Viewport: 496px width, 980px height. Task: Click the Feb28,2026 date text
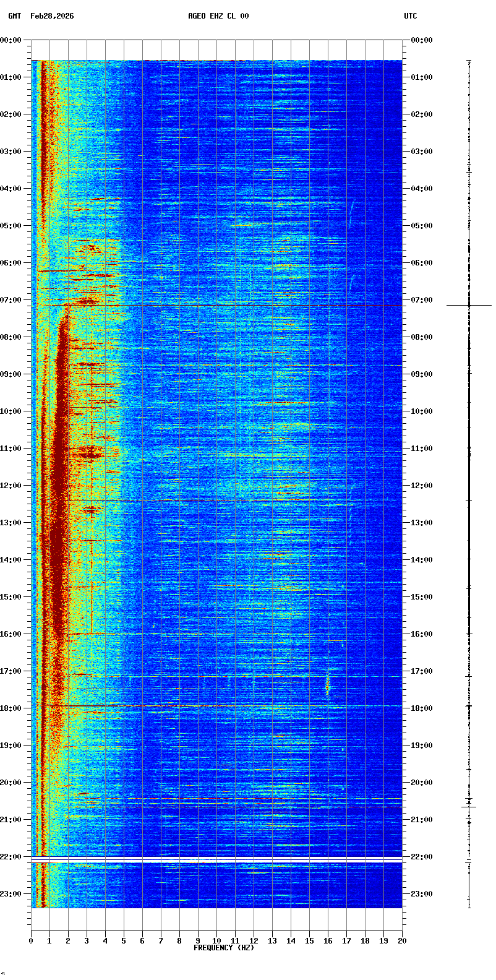point(52,16)
